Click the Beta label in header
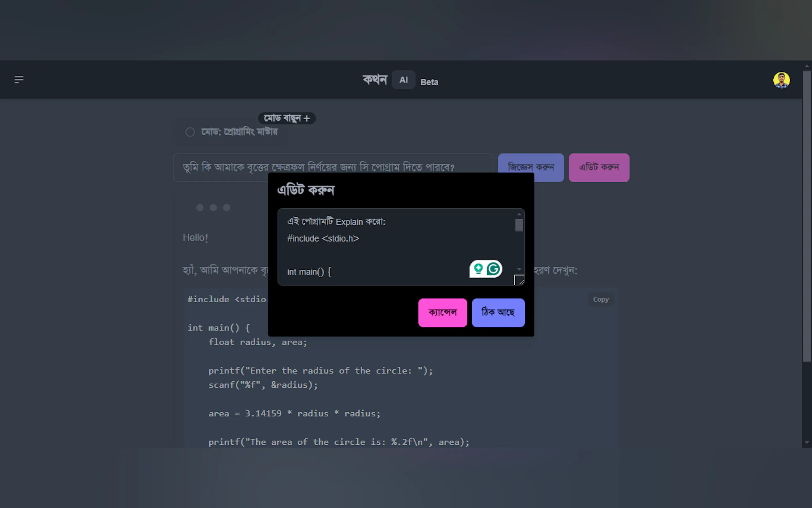812x508 pixels. point(429,82)
